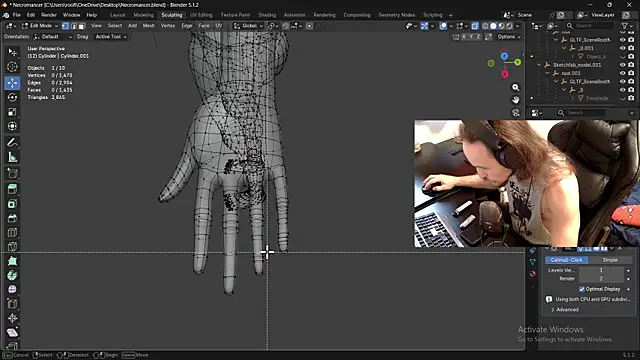640x360 pixels.
Task: Select the Knife tool
Action: (x=12, y=247)
